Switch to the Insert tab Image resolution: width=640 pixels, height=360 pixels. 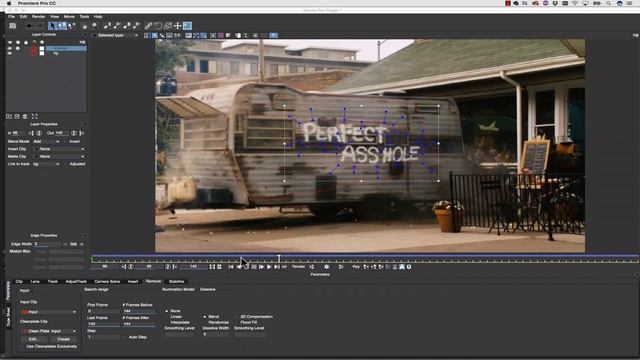click(x=133, y=282)
